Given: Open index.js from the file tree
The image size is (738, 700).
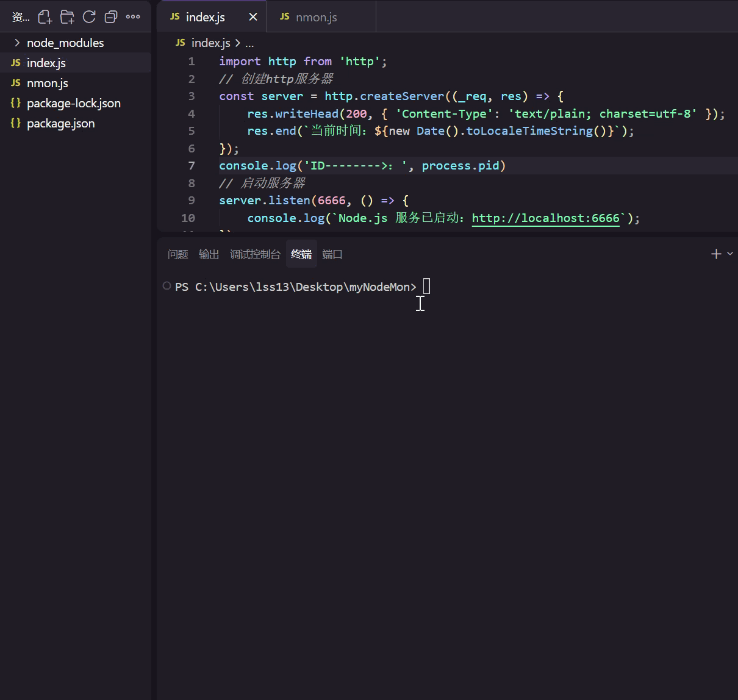Looking at the screenshot, I should [x=76, y=63].
